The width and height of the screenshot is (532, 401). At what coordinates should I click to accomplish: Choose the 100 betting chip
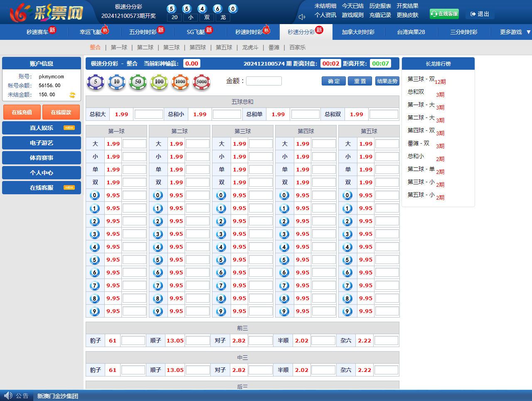coord(159,82)
